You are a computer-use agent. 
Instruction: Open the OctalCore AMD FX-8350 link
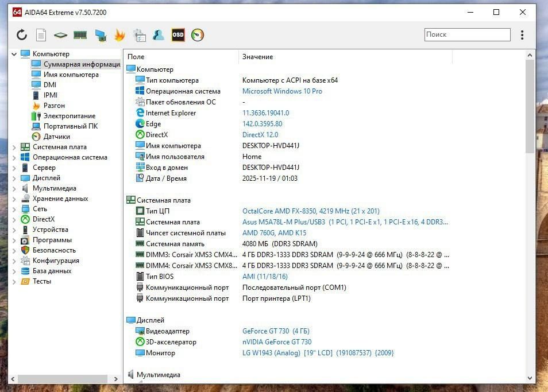(x=311, y=211)
